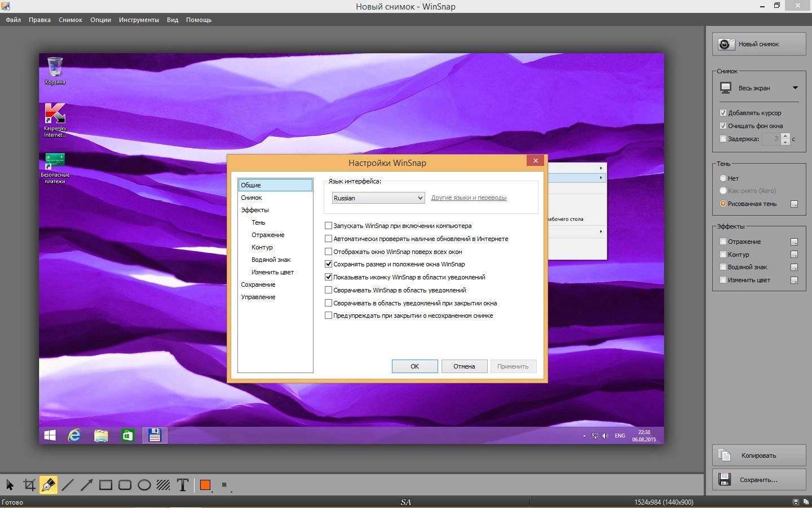The height and width of the screenshot is (508, 812).
Task: Open Другие языки и переводы link
Action: tap(469, 198)
